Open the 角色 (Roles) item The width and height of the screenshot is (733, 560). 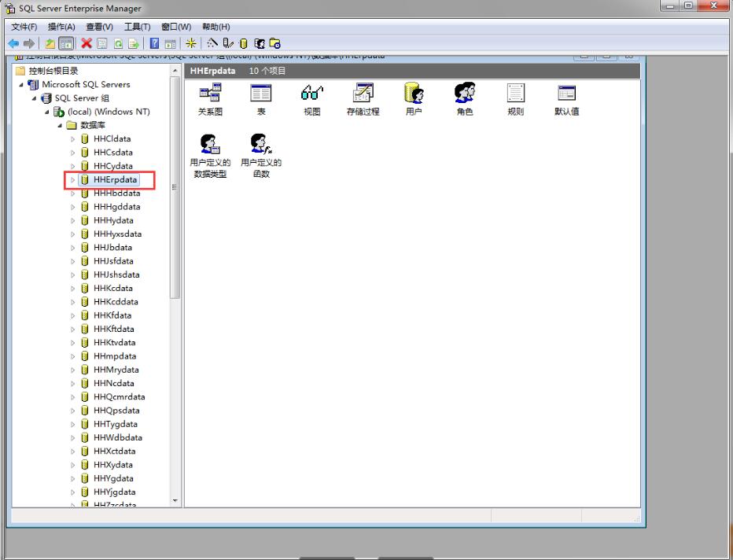(x=465, y=99)
